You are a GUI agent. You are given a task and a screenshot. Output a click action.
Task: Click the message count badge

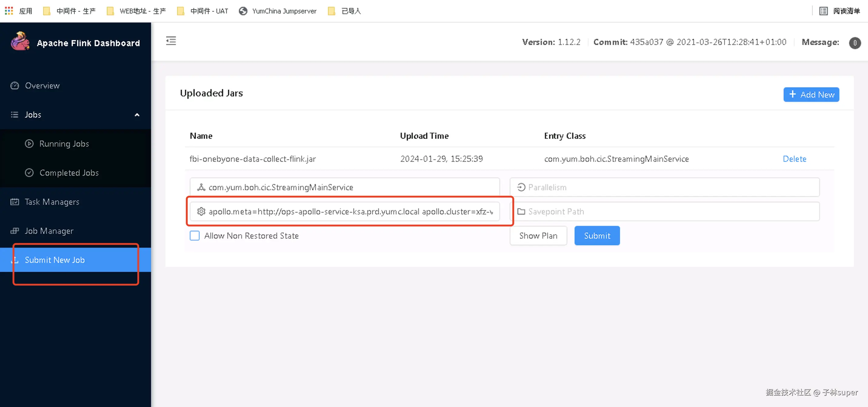click(x=854, y=43)
